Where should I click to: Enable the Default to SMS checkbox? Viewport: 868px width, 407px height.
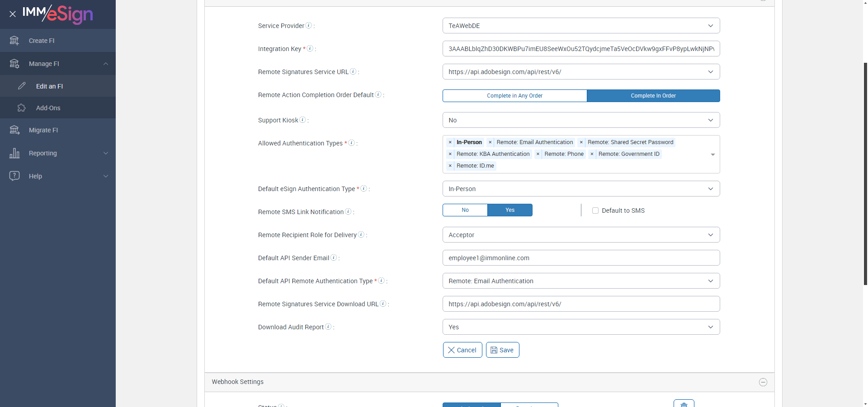[595, 211]
